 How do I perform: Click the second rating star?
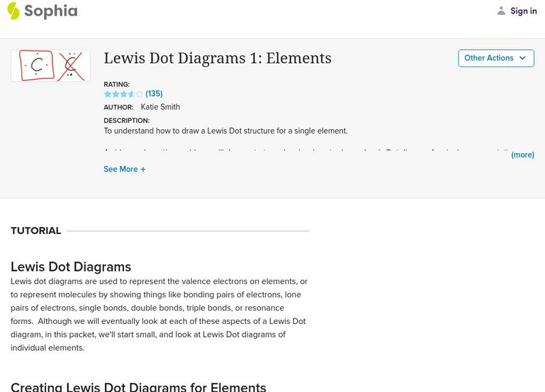coord(116,93)
